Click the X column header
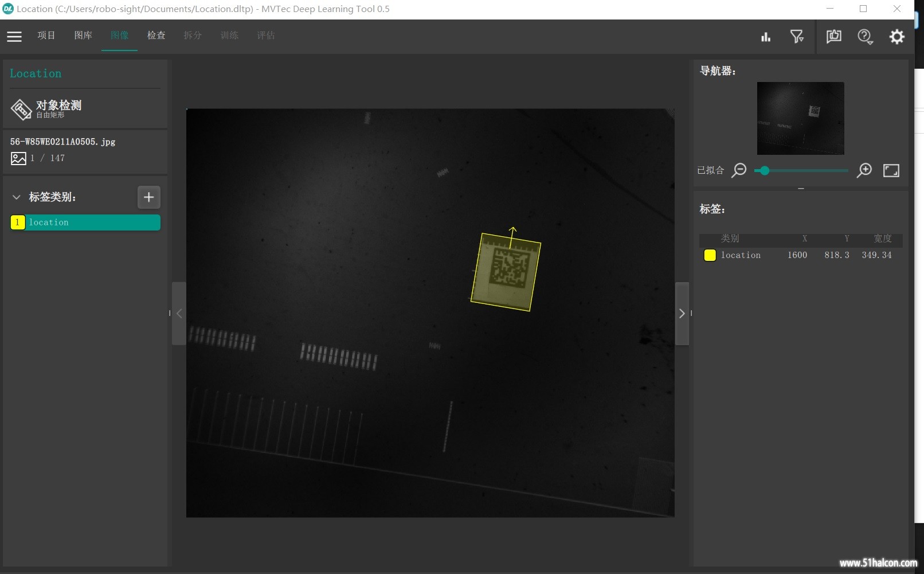This screenshot has width=924, height=574. [x=804, y=239]
